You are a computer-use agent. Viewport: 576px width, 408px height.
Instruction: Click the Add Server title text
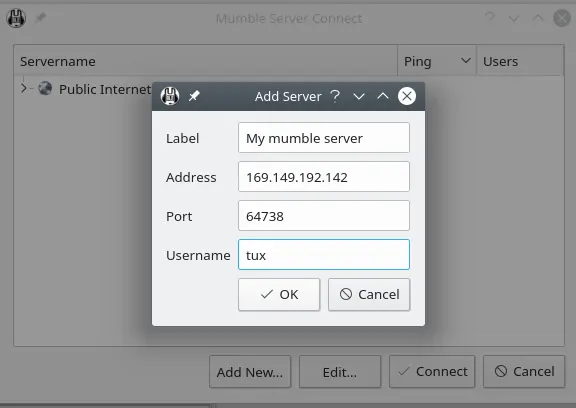pyautogui.click(x=288, y=97)
